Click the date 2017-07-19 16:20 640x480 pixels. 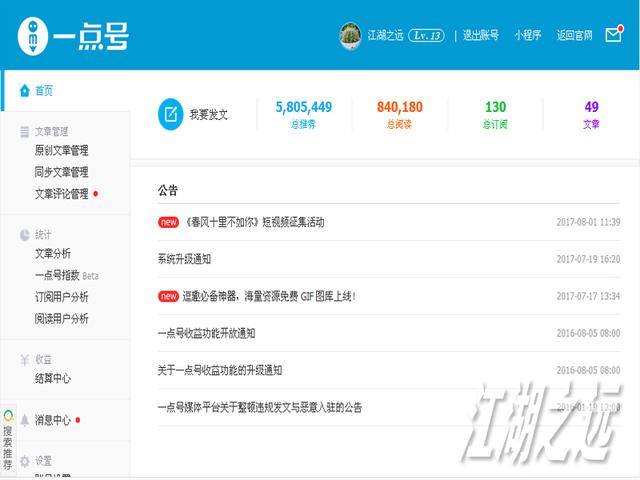588,259
